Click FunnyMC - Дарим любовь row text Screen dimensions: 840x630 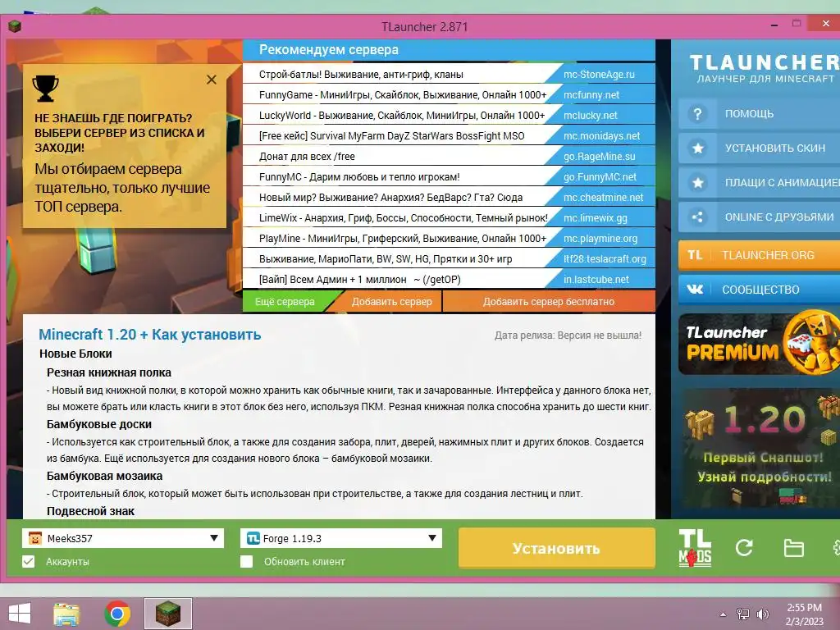point(359,177)
